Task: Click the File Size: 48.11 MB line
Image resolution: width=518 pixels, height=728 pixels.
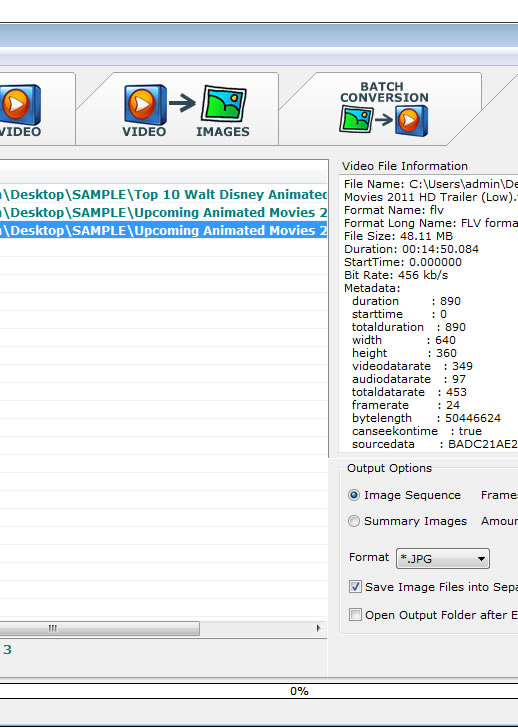Action: pos(398,236)
